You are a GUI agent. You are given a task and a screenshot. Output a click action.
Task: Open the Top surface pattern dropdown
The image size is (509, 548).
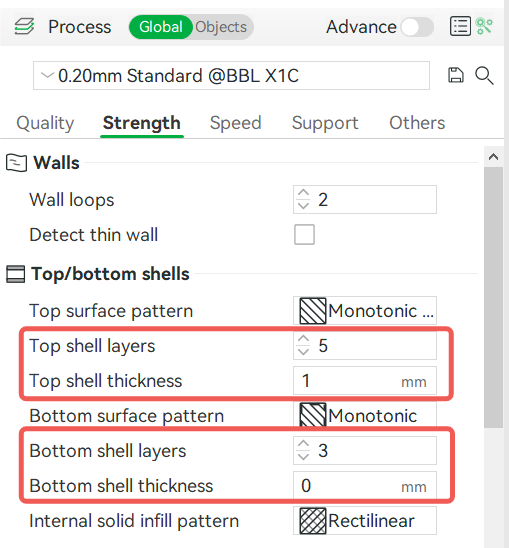(x=365, y=311)
